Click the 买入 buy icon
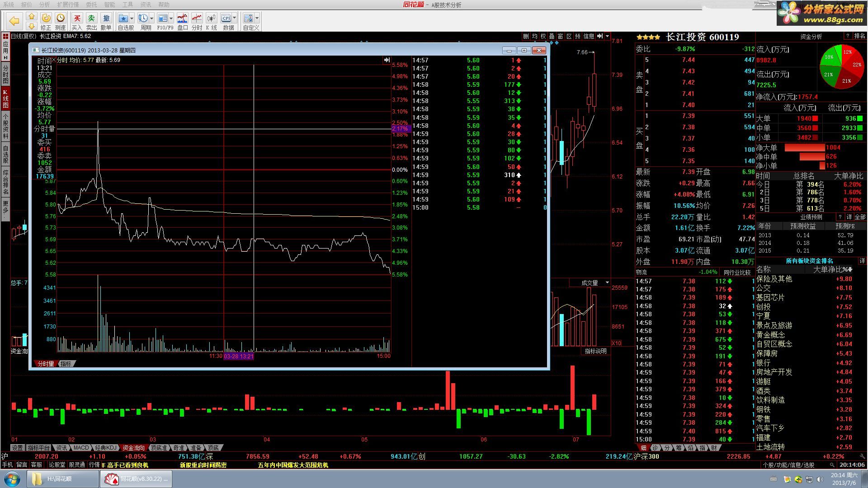868x488 pixels. pyautogui.click(x=77, y=18)
